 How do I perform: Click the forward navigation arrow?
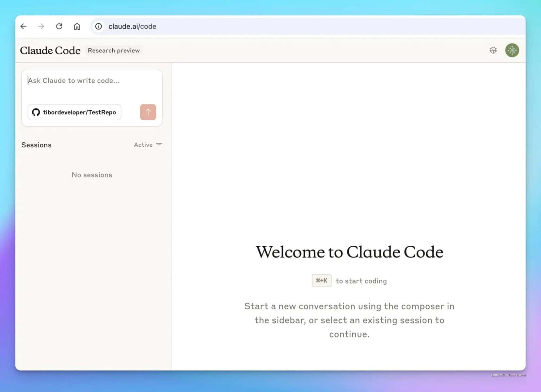(41, 26)
